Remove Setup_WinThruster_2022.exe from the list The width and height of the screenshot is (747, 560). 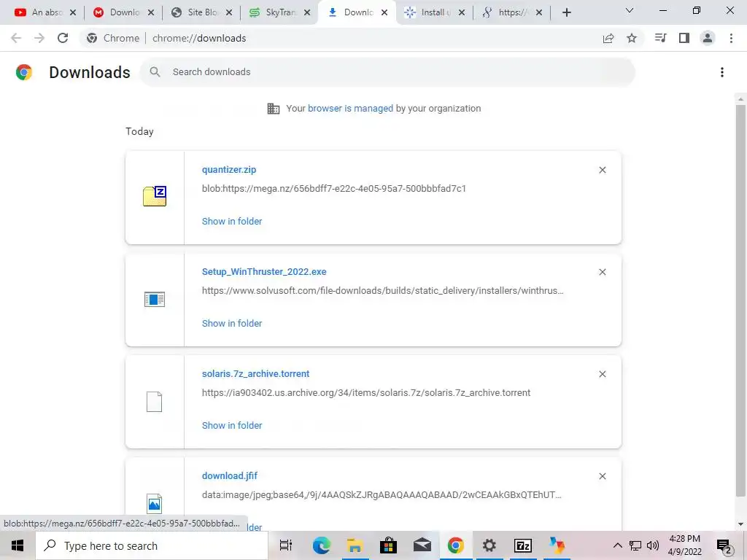(x=602, y=272)
